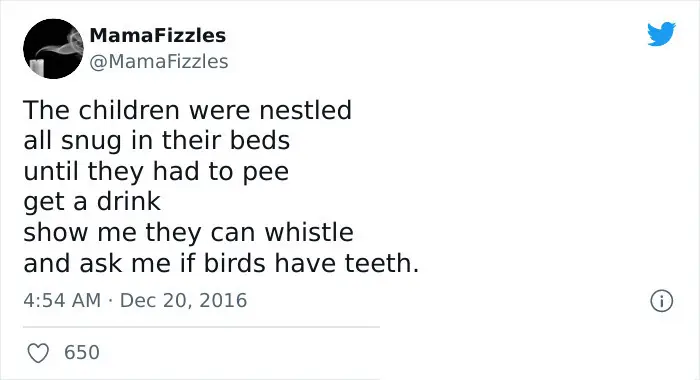Open MamaFizzles profile avatar picture
Image resolution: width=700 pixels, height=380 pixels.
pos(53,49)
